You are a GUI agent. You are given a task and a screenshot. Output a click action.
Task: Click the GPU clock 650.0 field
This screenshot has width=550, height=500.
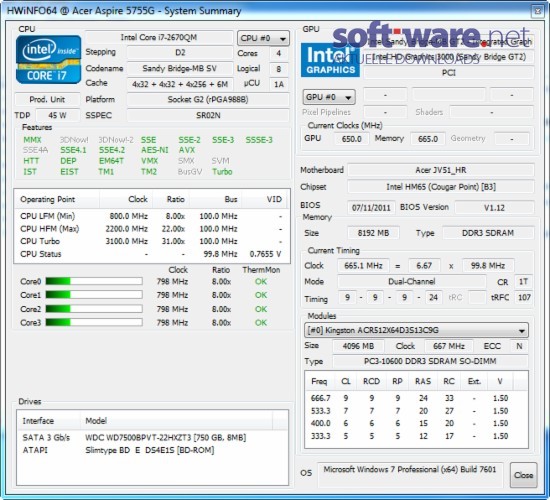[351, 139]
